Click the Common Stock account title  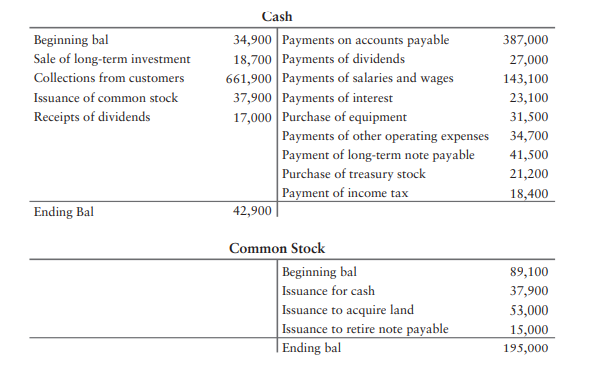coord(277,248)
